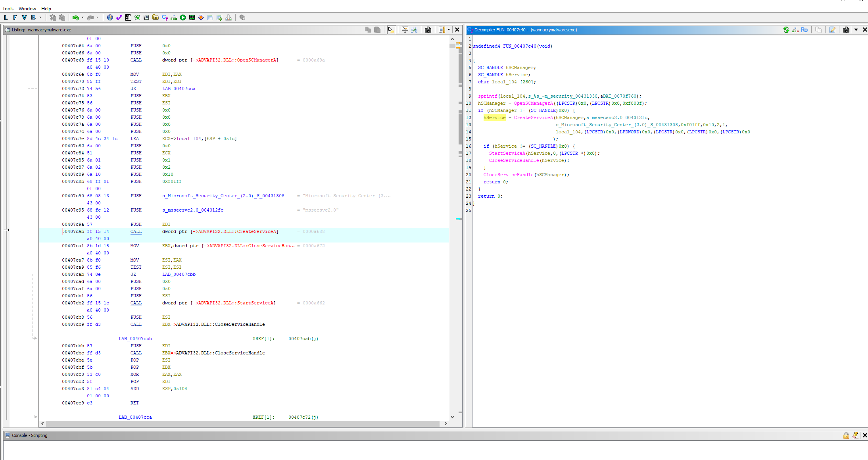
Task: Open the Decompiler Cf toolbar icon
Action: coord(165,17)
